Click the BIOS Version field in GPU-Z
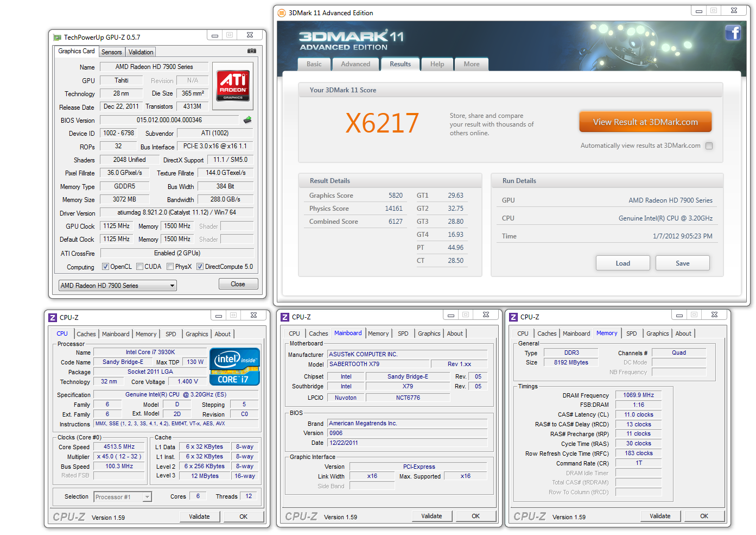This screenshot has height=535, width=756. [169, 120]
